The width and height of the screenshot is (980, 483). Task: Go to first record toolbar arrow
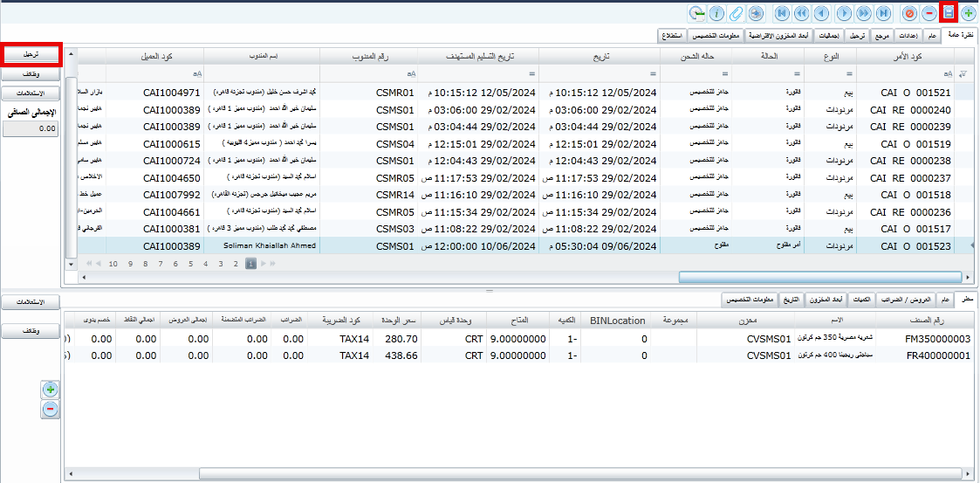pos(782,13)
